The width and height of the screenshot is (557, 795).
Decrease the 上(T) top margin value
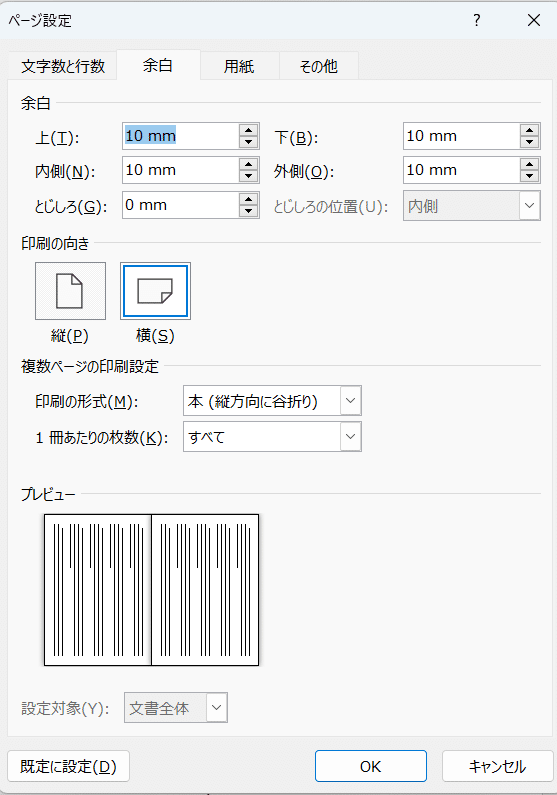pyautogui.click(x=248, y=142)
